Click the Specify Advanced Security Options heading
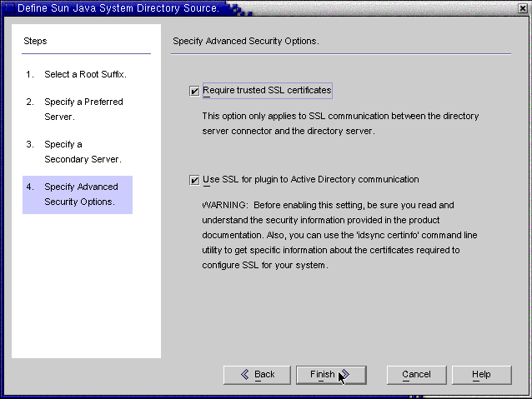This screenshot has height=399, width=532. pyautogui.click(x=246, y=41)
